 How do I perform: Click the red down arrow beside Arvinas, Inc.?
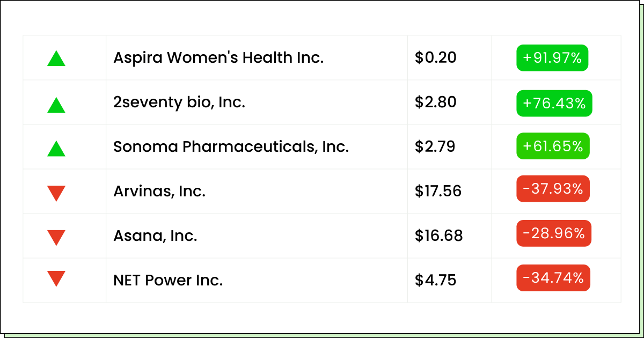click(x=56, y=193)
